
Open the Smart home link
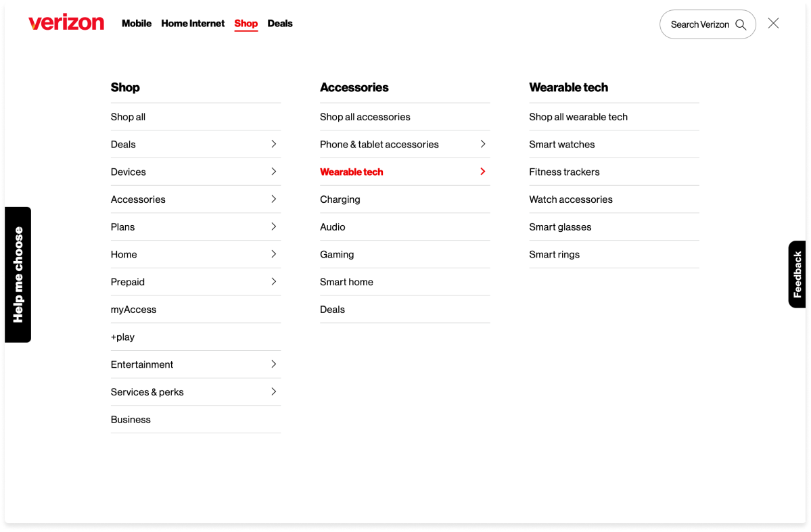tap(346, 282)
